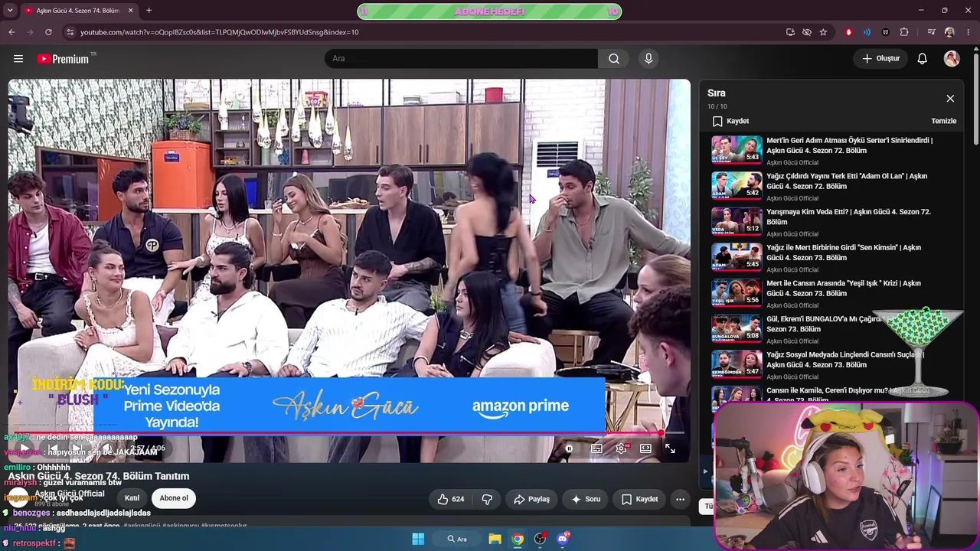Share the video via Paylaş
The width and height of the screenshot is (980, 551).
tap(531, 499)
